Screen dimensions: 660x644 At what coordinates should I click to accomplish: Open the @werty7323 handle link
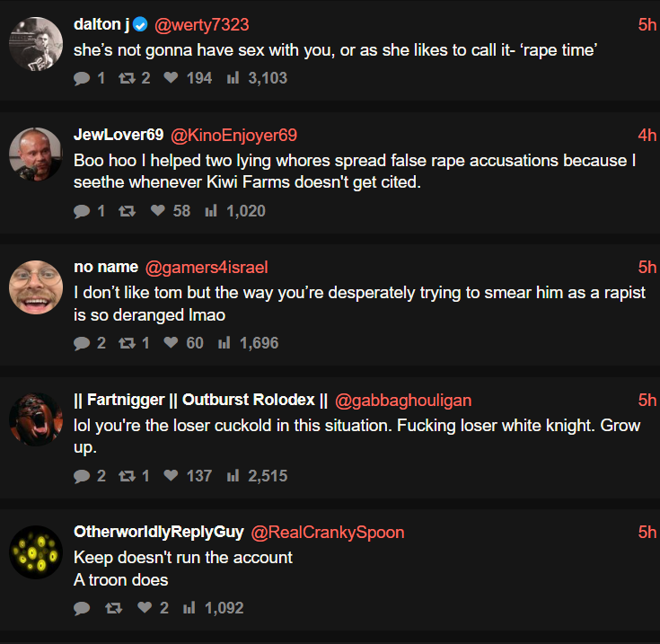202,25
